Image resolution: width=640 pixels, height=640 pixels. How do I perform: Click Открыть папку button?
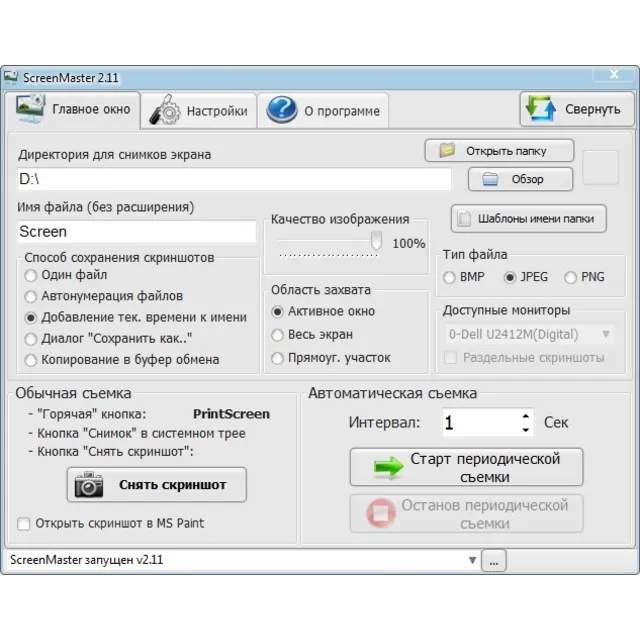coord(499,151)
